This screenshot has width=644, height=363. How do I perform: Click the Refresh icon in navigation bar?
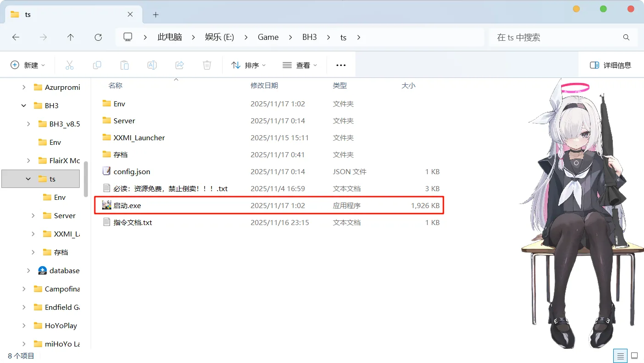(98, 37)
